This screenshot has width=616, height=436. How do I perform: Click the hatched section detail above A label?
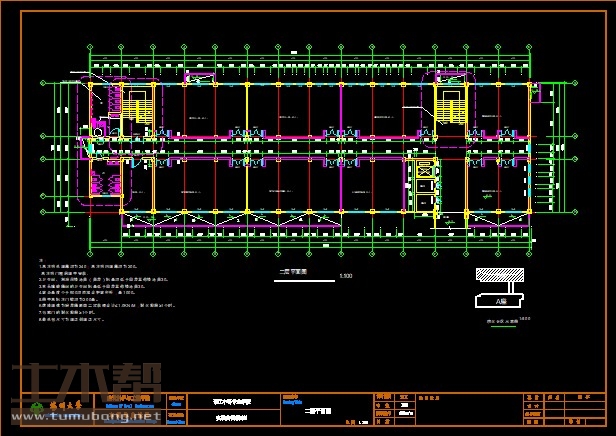point(502,274)
